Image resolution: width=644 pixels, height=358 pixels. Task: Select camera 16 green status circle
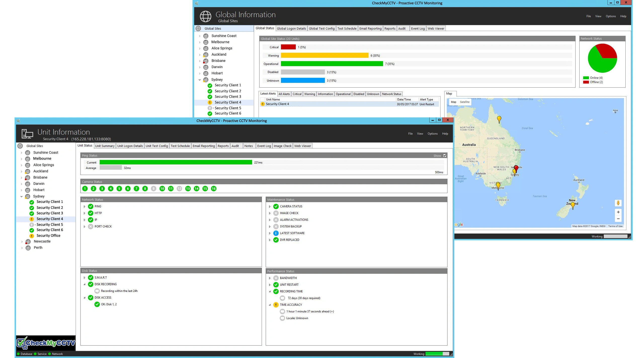(x=214, y=189)
